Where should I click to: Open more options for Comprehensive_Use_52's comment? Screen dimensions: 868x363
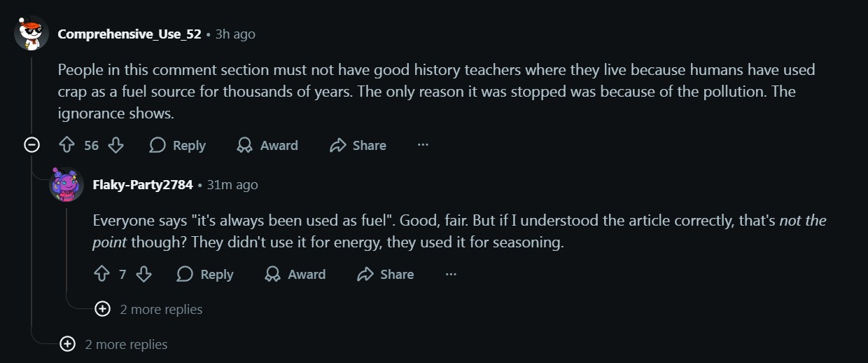tap(423, 145)
